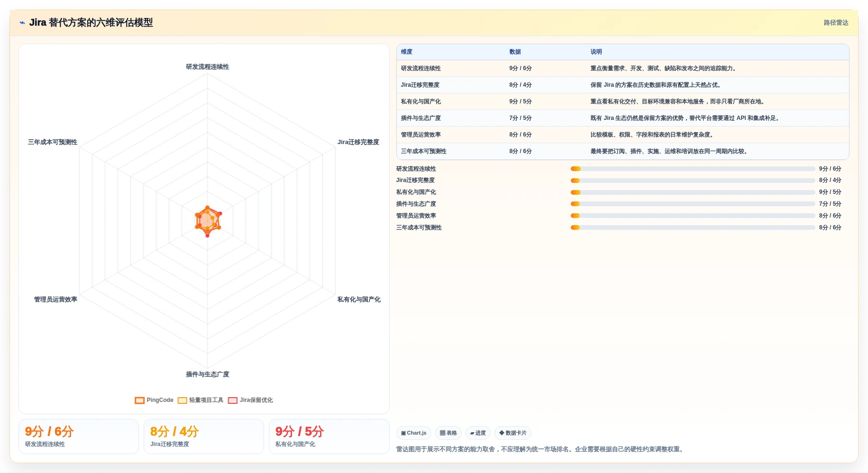Click progress bar for Jira迁移完整度
868x473 pixels.
coord(693,181)
